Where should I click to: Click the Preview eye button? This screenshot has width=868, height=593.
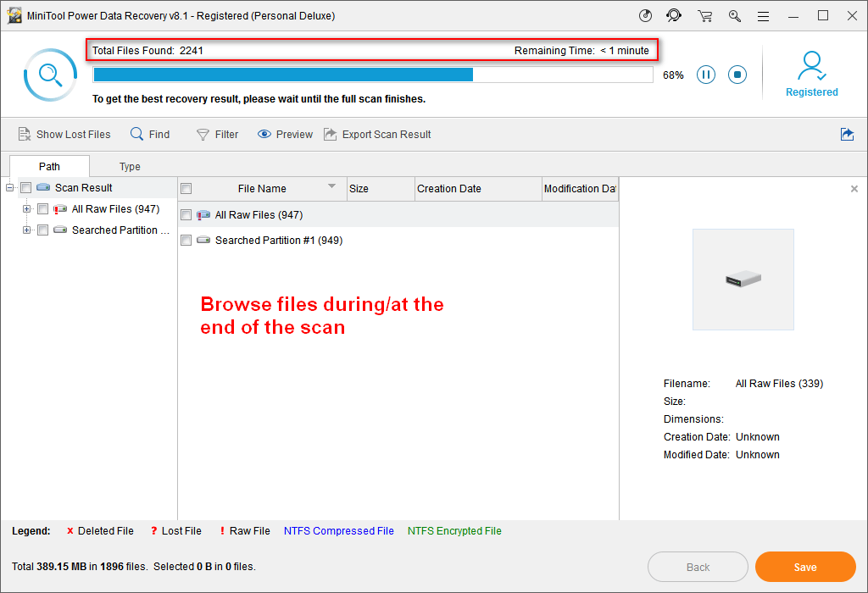click(285, 135)
